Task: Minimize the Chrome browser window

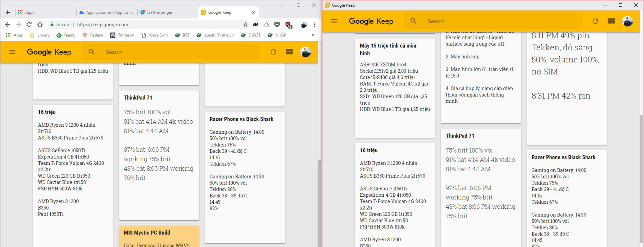Action: pyautogui.click(x=283, y=5)
